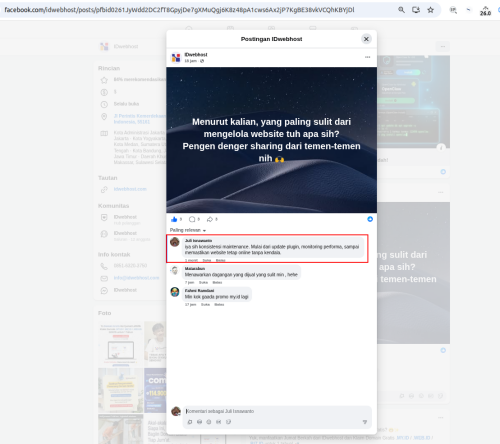Viewport: 500px width, 444px height.
Task: Click the blue thumbs-up like icon
Action: coord(174,219)
